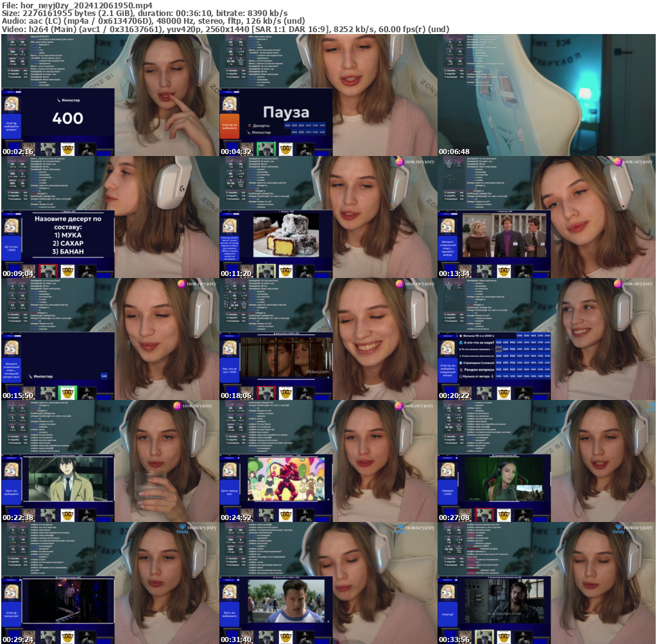Open the 'Рандом вопросы' category row
This screenshot has height=644, width=657.
[x=478, y=369]
